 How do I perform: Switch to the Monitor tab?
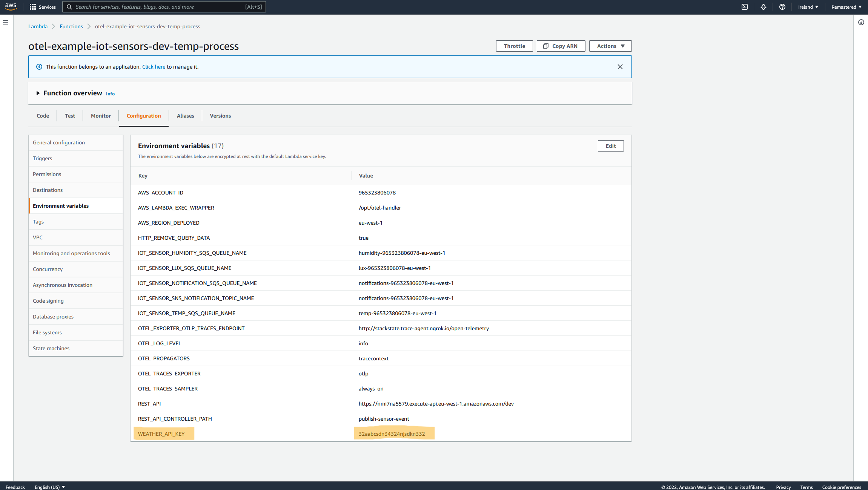(101, 116)
